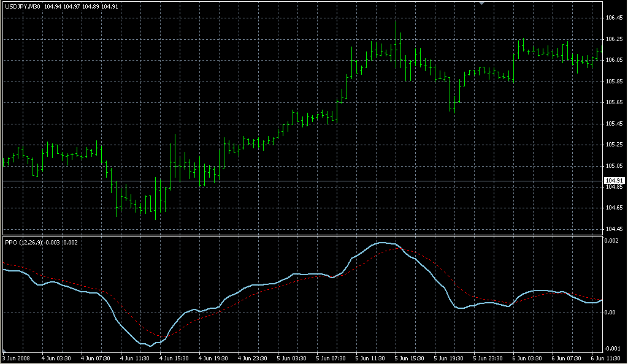Viewport: 628px width, 364px height.
Task: Click the PPO (12,26,9) indicator label
Action: point(24,242)
